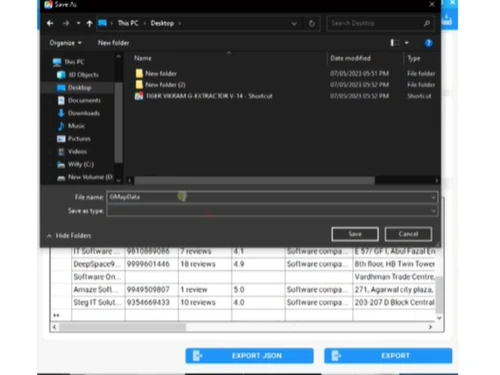Click the EXPORT JSON button
This screenshot has height=375, width=500.
pos(249,356)
